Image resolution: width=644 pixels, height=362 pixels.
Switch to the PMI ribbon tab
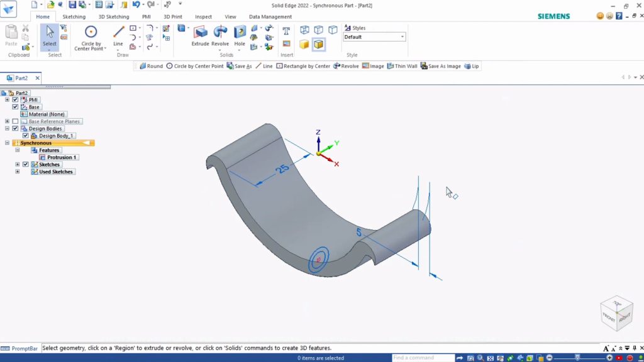[146, 17]
